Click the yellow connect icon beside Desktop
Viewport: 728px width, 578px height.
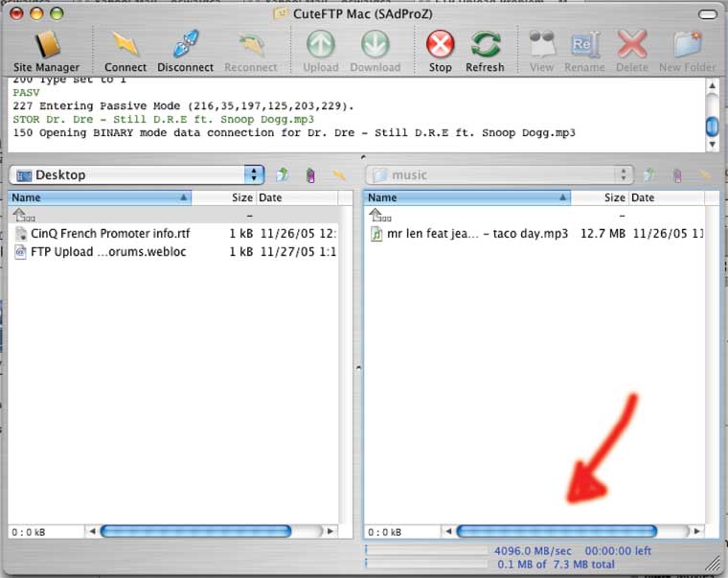click(x=339, y=175)
